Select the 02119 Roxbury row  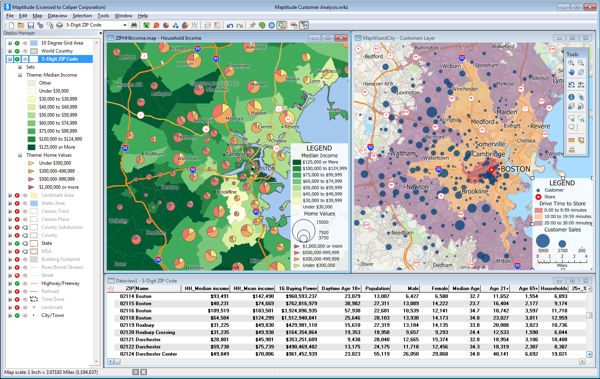(346, 325)
